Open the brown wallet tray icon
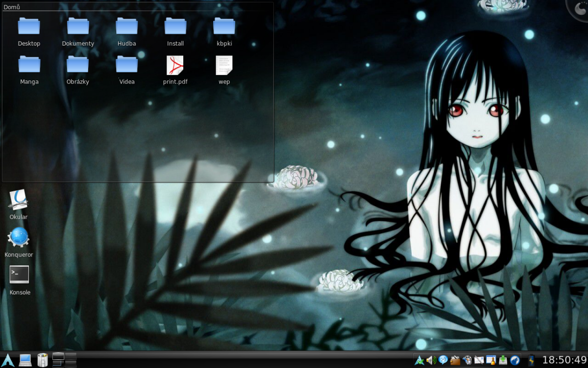 pos(455,360)
